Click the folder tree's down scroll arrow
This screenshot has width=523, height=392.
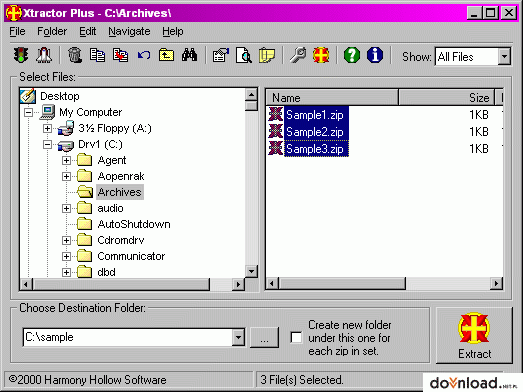point(251,271)
